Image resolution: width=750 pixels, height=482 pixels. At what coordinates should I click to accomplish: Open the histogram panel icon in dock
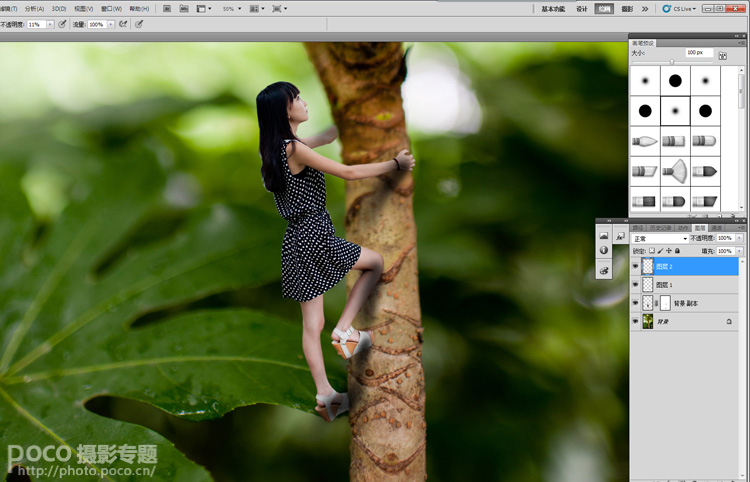click(604, 236)
